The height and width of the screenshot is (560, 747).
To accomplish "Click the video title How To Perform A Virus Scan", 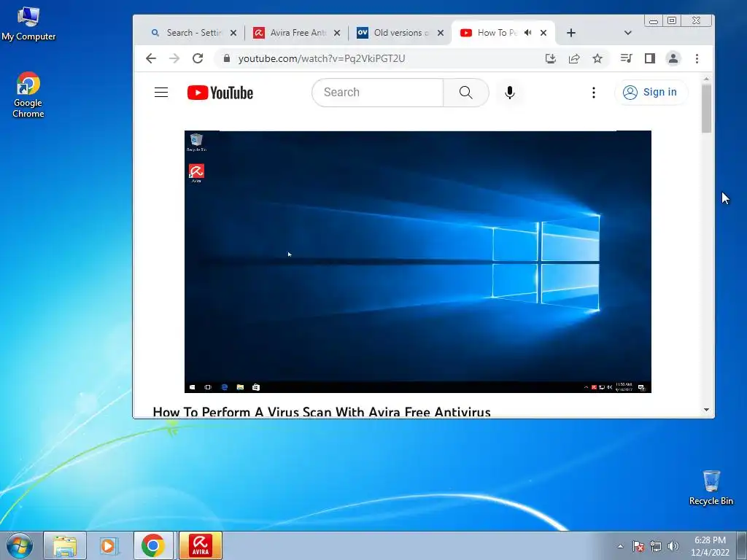I will coord(322,411).
